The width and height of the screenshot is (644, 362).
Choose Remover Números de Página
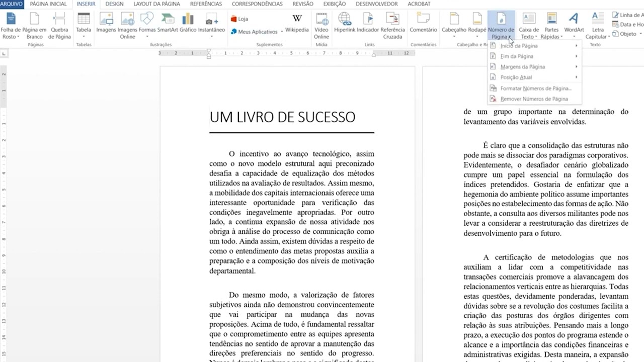(x=535, y=99)
